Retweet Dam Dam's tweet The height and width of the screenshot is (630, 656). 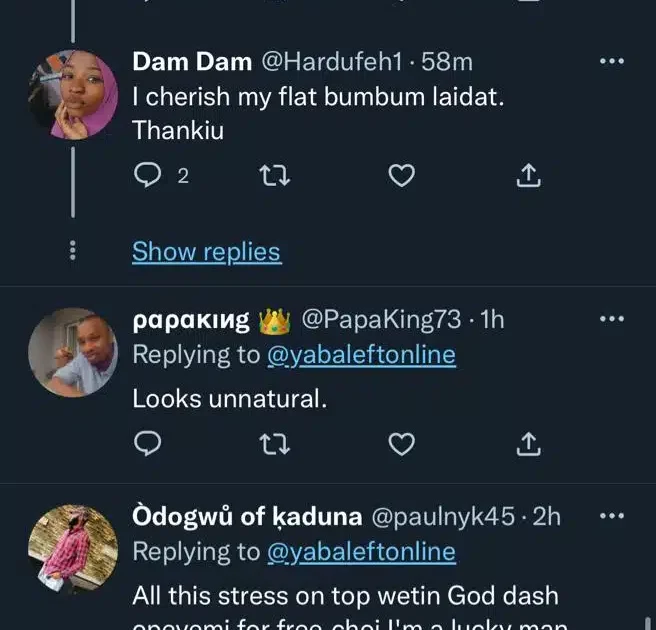coord(271,176)
